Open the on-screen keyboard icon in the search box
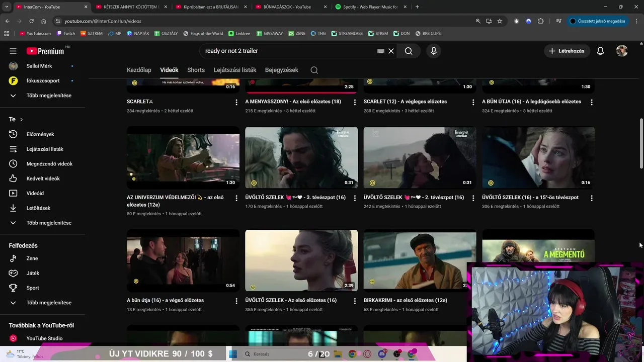Screen dimensions: 644x362 [381, 51]
